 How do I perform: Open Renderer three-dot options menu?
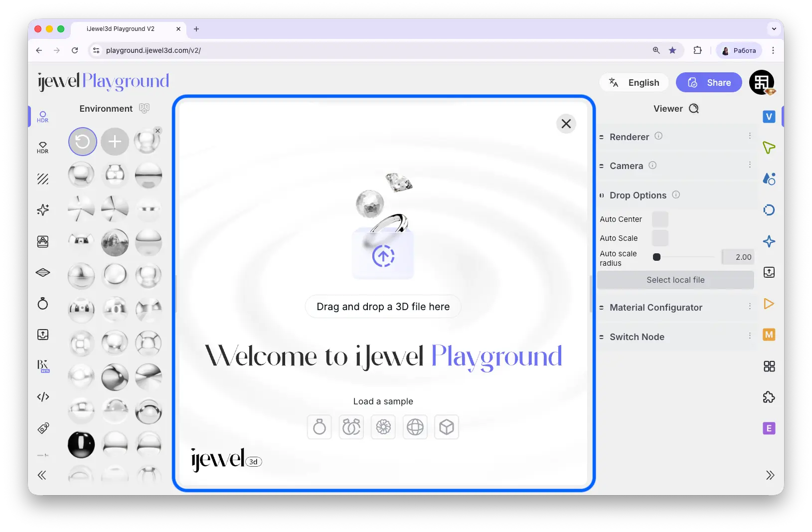coord(750,136)
